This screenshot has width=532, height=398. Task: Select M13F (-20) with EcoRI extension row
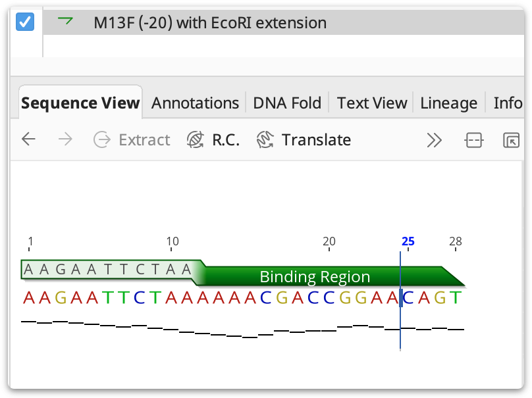coord(284,22)
